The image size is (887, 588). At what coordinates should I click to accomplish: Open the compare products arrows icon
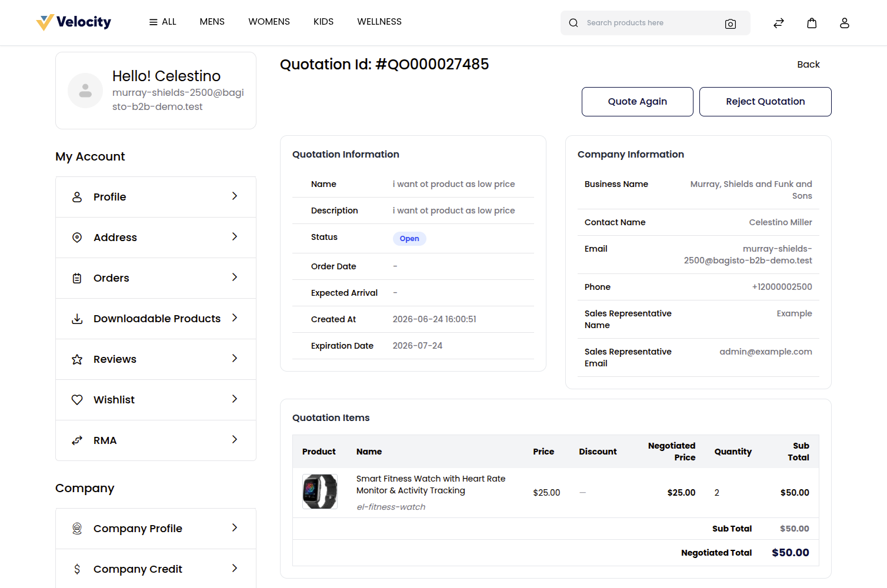click(x=779, y=23)
